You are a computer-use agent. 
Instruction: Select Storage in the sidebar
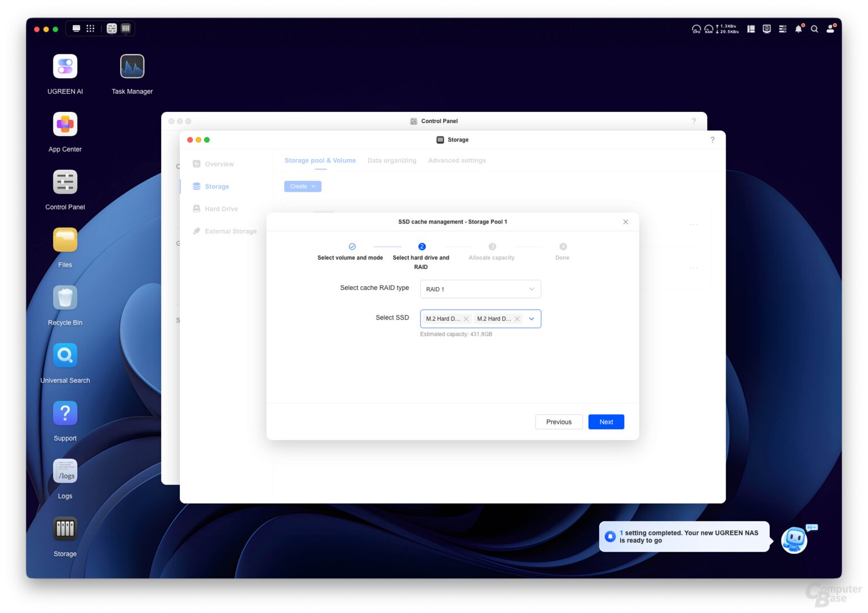[x=211, y=186]
